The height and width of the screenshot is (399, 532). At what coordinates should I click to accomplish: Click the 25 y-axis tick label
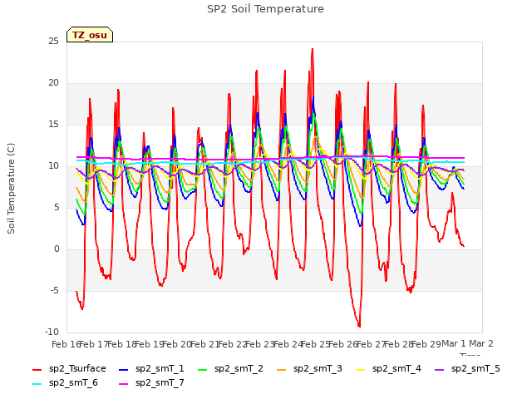(53, 42)
